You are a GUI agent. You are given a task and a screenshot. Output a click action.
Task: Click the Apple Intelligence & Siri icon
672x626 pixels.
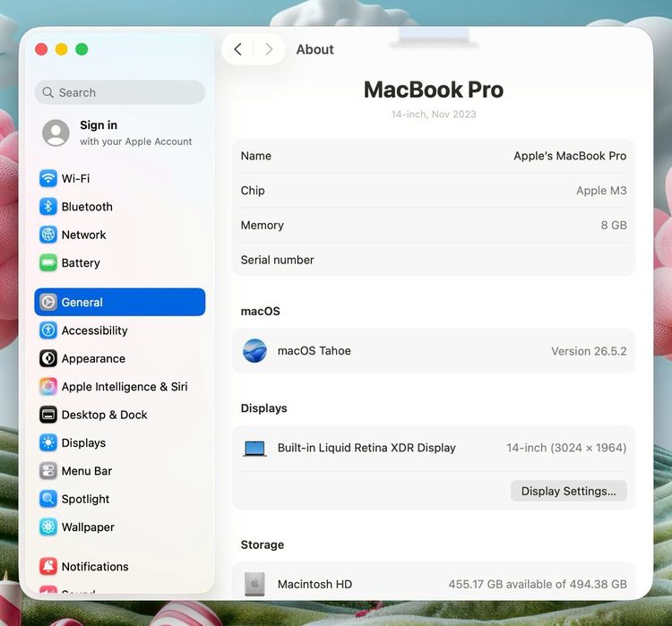point(48,387)
